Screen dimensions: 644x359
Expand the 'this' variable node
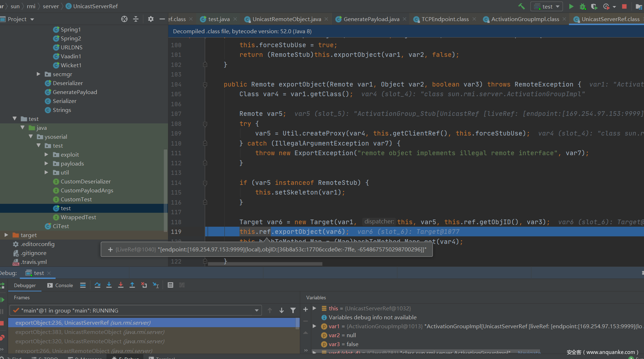click(x=314, y=308)
